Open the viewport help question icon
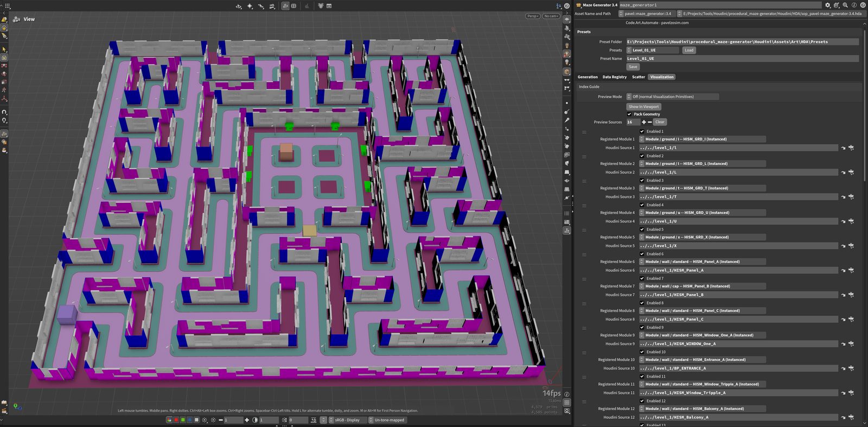Viewport: 868px width, 427px height. [x=566, y=6]
